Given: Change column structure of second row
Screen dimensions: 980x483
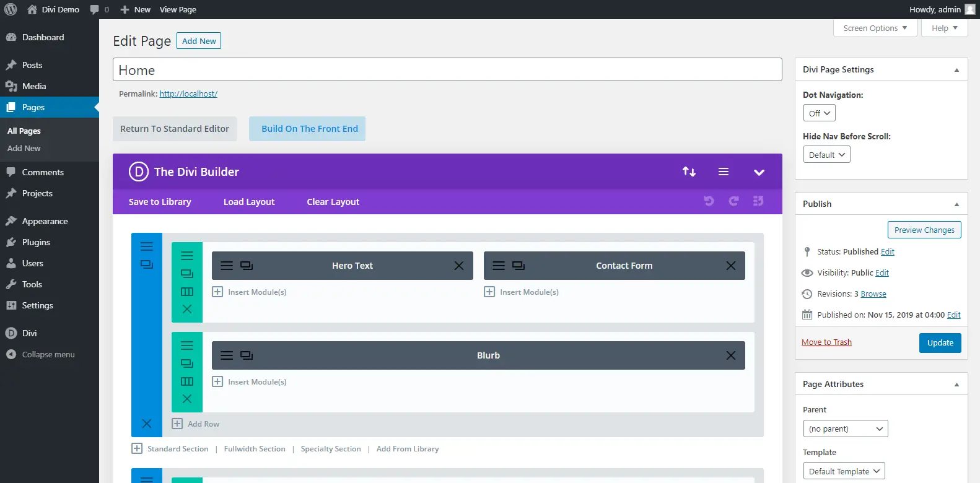Looking at the screenshot, I should 187,381.
